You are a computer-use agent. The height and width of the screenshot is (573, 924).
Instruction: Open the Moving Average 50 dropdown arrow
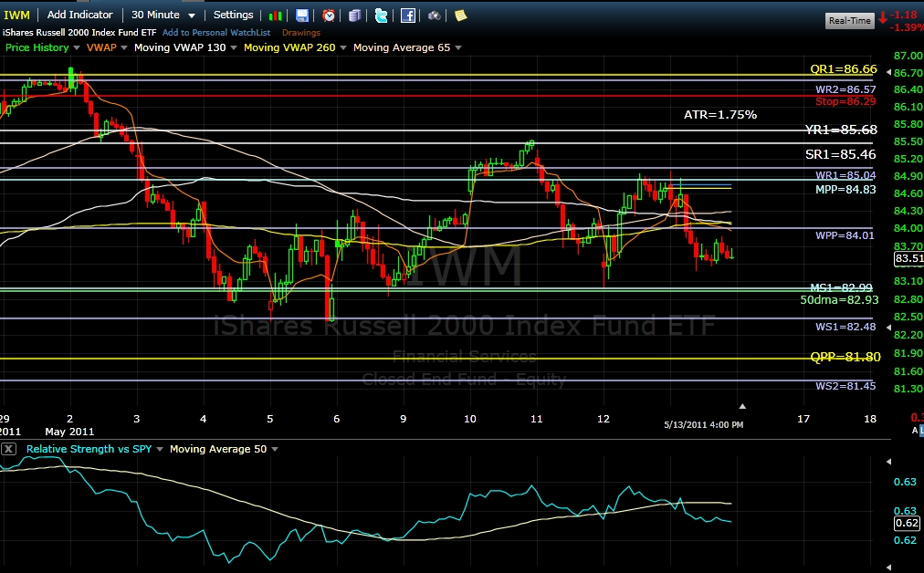point(275,449)
